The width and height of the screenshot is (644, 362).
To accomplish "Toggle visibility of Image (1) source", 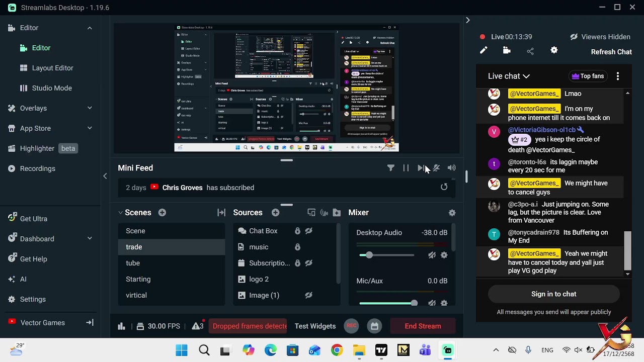I will [308, 295].
